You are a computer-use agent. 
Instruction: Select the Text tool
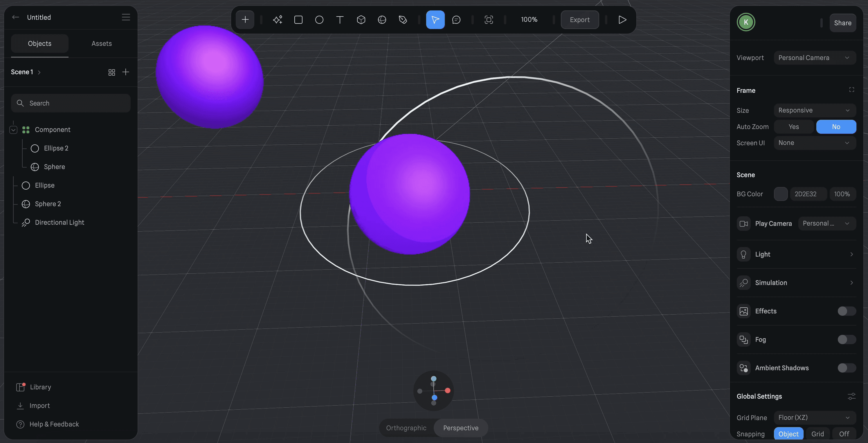tap(340, 20)
